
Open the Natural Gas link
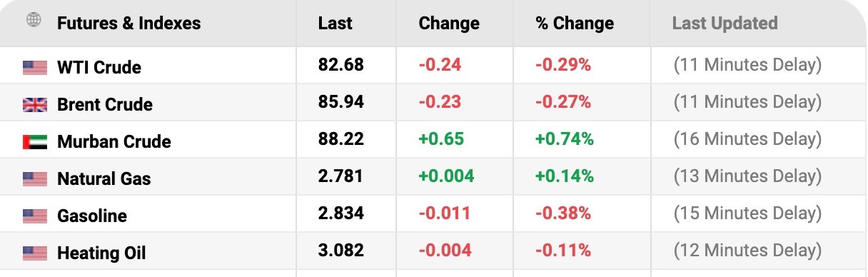coord(104,179)
